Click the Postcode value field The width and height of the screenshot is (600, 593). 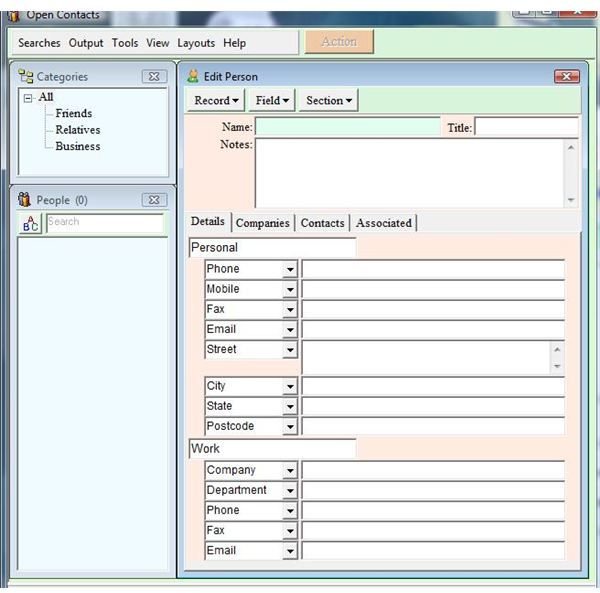pyautogui.click(x=433, y=427)
